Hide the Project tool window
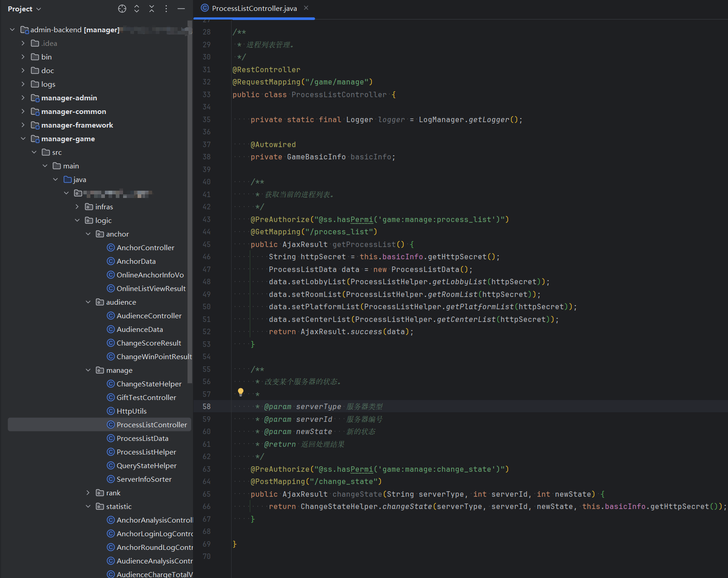 coord(181,9)
